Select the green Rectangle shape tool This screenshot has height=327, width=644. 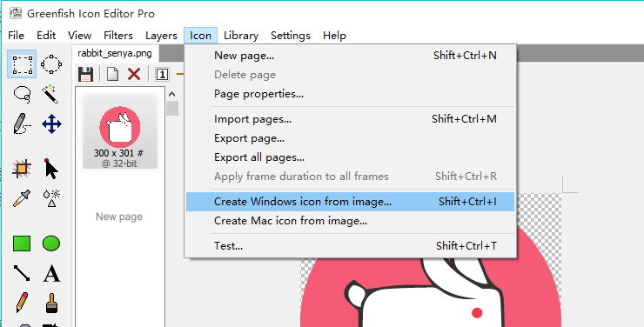click(22, 244)
